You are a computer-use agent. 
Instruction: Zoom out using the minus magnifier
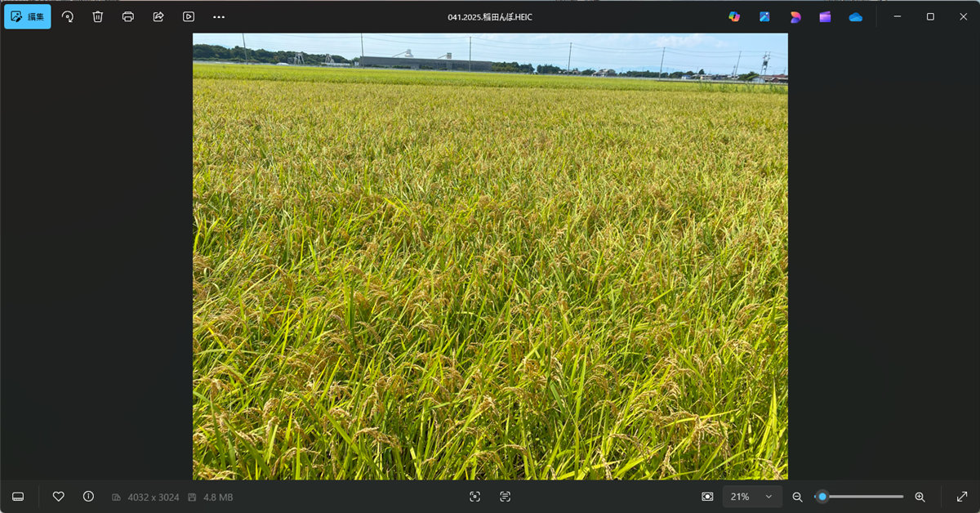coord(797,497)
